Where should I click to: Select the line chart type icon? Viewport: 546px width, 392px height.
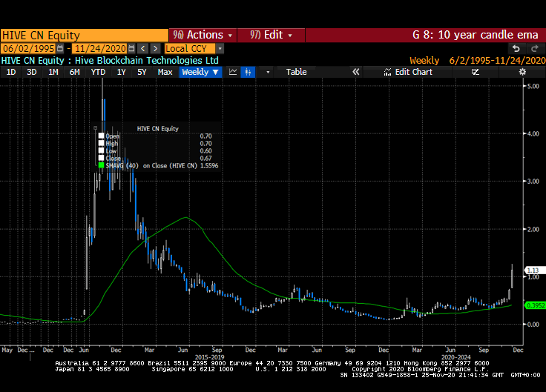(233, 72)
